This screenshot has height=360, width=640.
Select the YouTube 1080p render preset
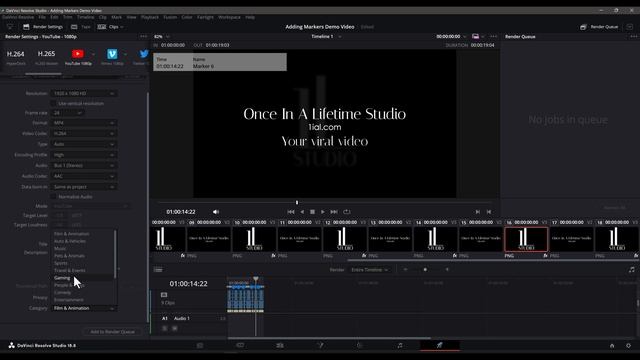tap(78, 57)
